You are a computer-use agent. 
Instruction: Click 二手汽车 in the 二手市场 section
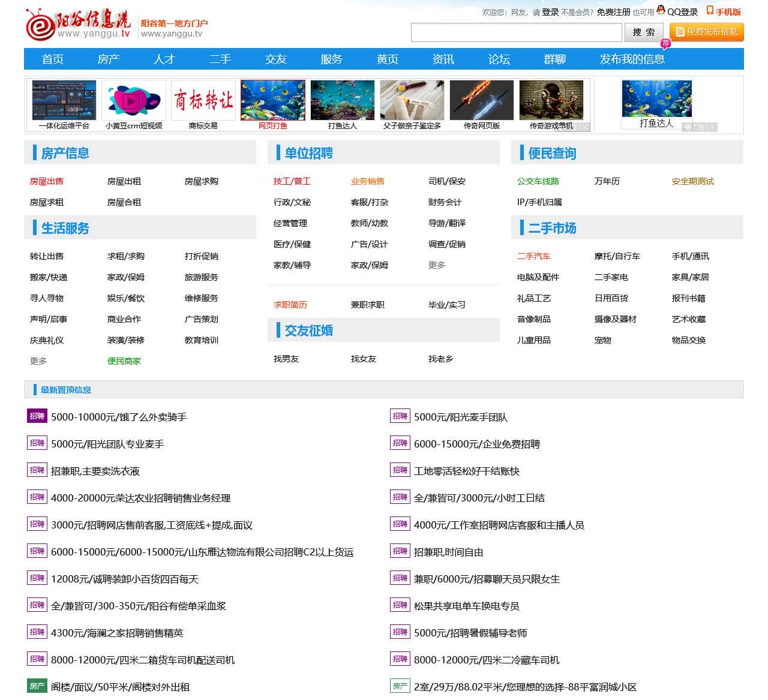[x=534, y=256]
